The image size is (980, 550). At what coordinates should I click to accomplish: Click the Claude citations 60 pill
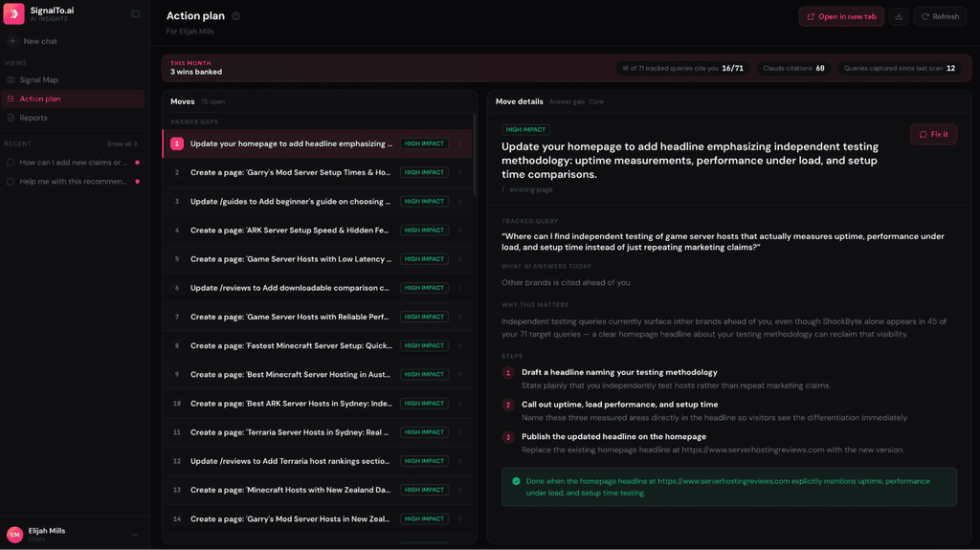coord(793,68)
